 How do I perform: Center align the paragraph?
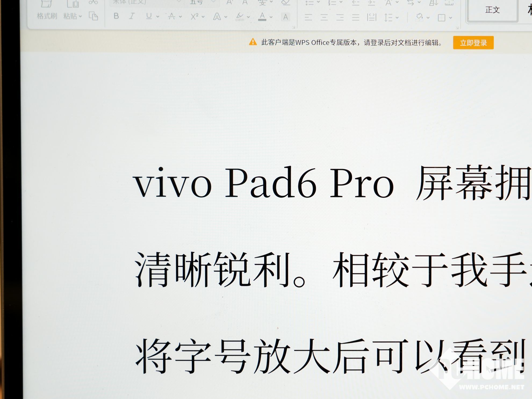[324, 18]
